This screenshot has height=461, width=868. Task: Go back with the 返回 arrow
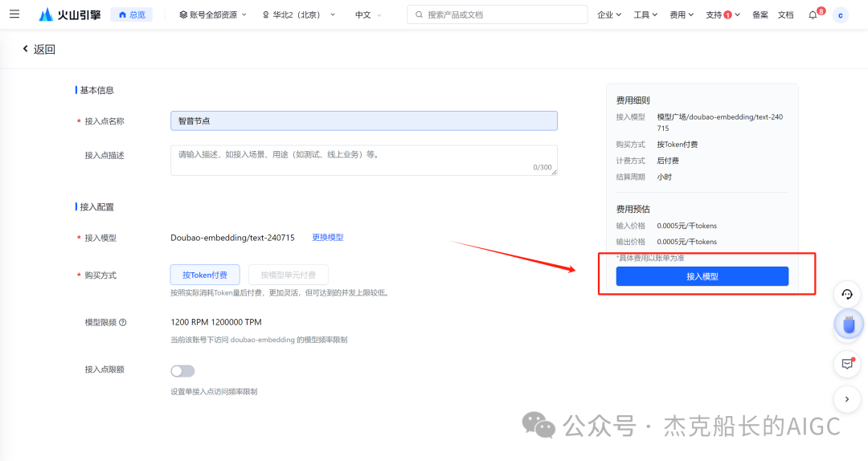(x=39, y=49)
